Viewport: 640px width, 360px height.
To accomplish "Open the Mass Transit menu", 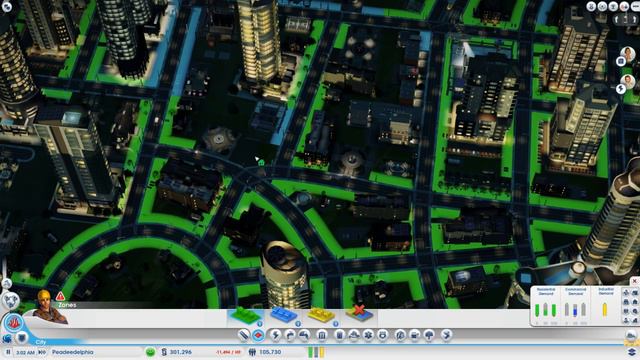I will [x=415, y=336].
